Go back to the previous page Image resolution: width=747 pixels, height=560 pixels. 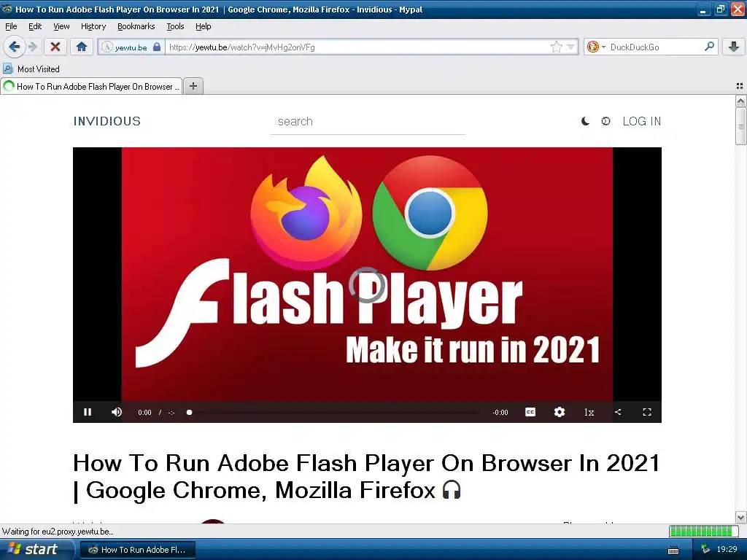coord(15,47)
